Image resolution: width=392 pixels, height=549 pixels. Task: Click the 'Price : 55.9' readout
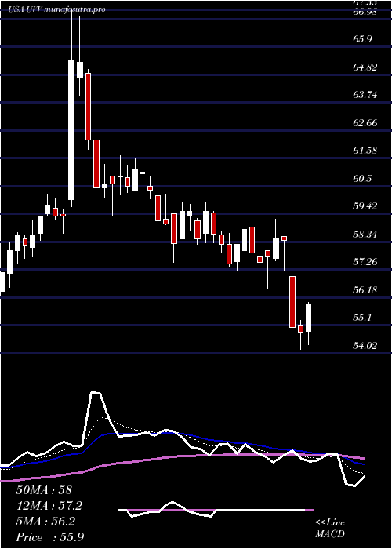coord(50,537)
